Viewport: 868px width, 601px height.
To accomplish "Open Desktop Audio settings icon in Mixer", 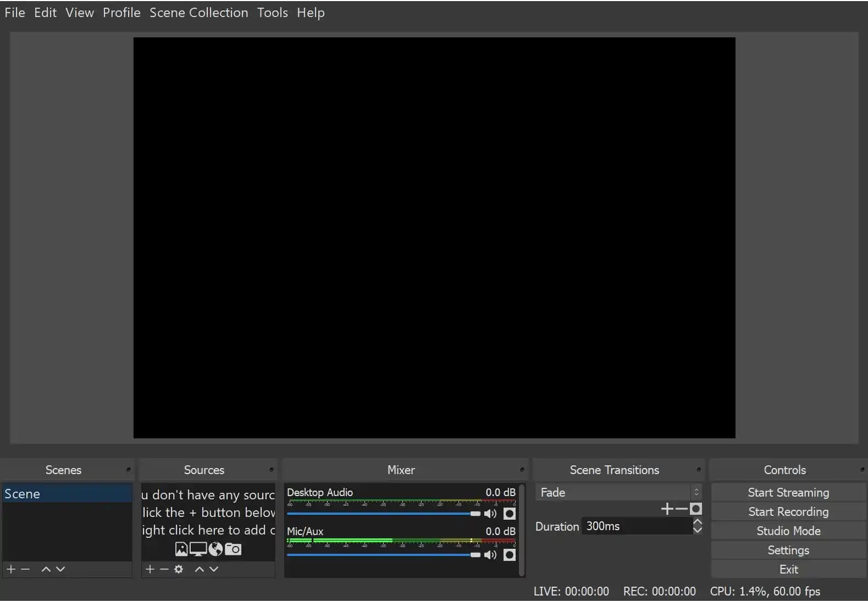I will pos(510,514).
